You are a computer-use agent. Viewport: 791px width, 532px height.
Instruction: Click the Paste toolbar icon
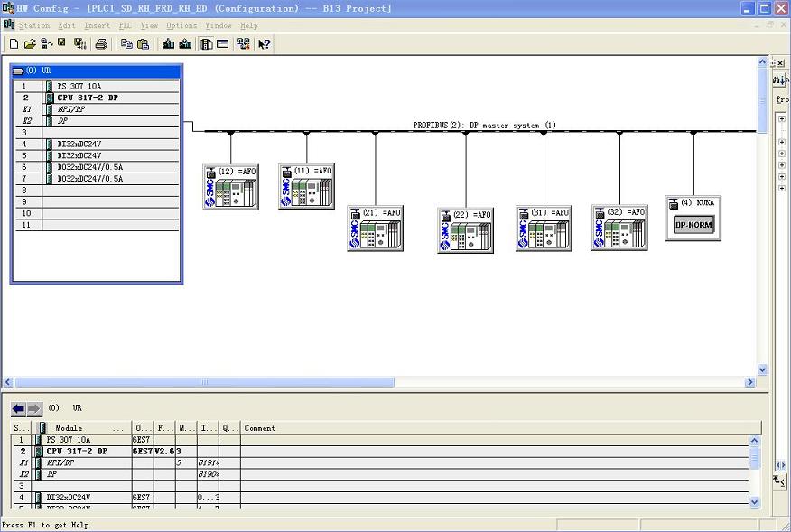point(143,43)
